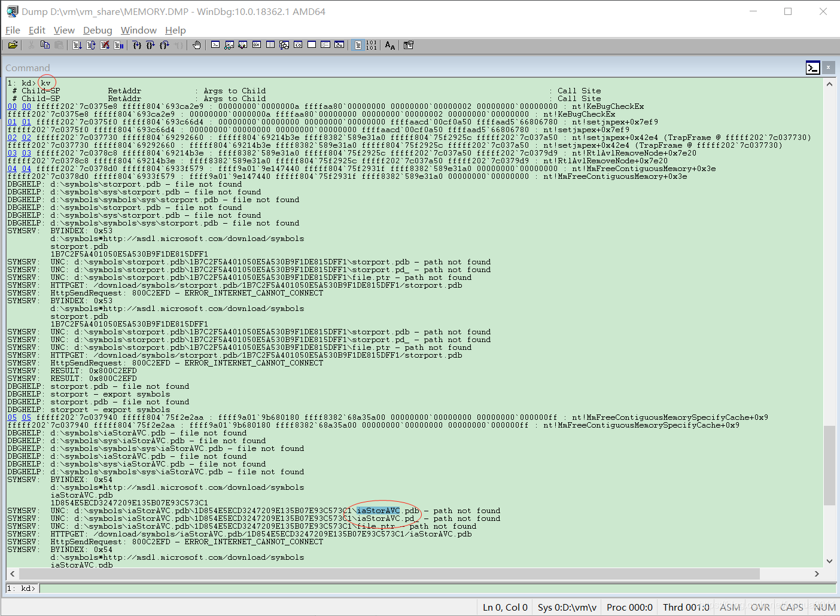Open the Window menu

point(139,30)
